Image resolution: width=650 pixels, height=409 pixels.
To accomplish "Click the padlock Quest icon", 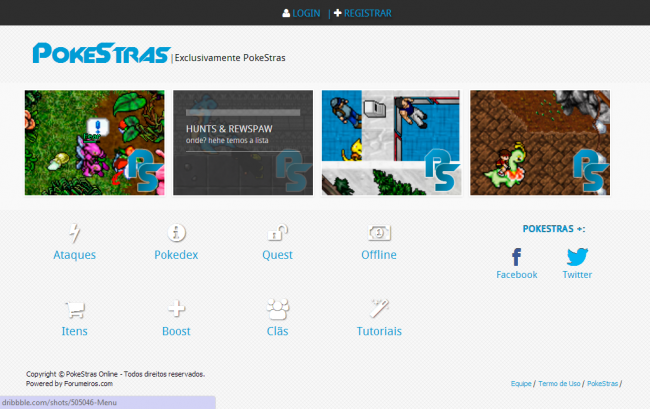I will tap(277, 233).
